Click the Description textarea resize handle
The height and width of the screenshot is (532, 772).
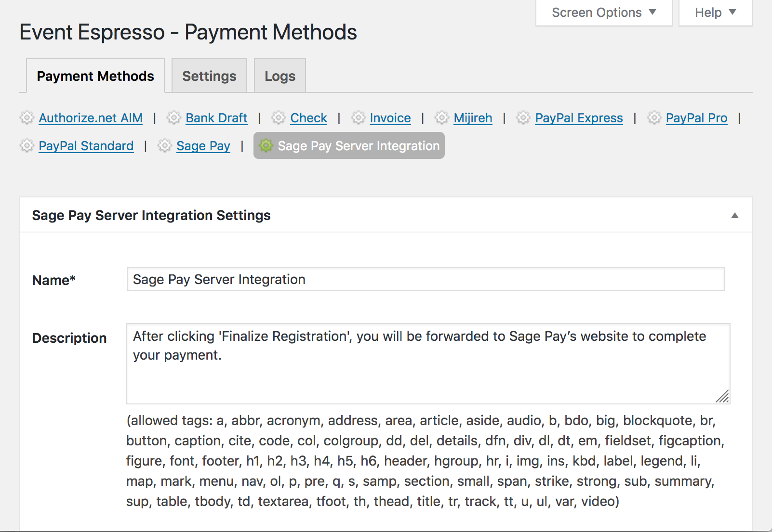pos(722,396)
